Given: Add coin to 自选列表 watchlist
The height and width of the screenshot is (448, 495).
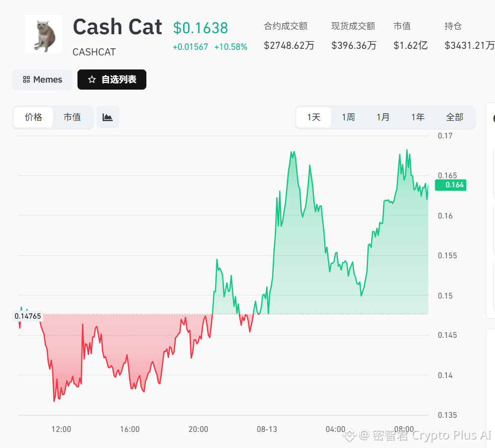Looking at the screenshot, I should (x=112, y=80).
